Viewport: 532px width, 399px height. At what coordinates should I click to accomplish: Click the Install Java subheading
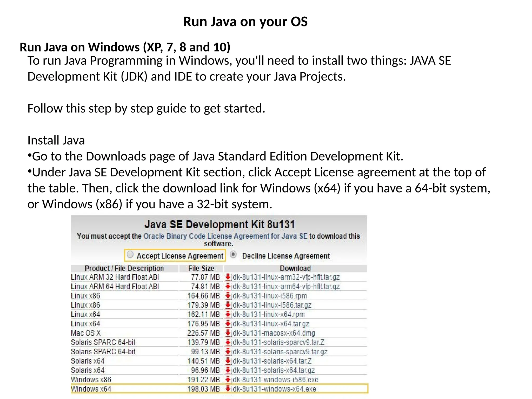coord(56,140)
